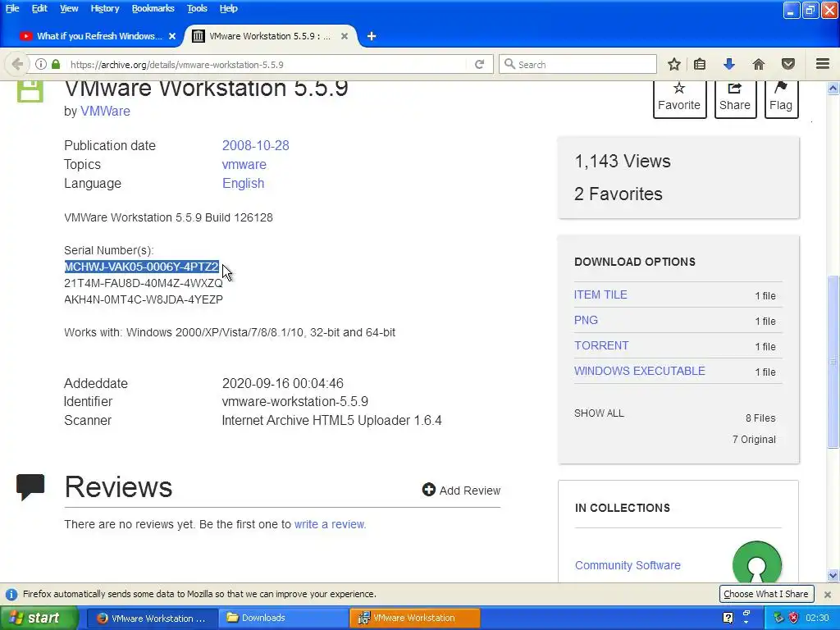Click the Favorite button
Screen dimensions: 840x630
[679, 98]
